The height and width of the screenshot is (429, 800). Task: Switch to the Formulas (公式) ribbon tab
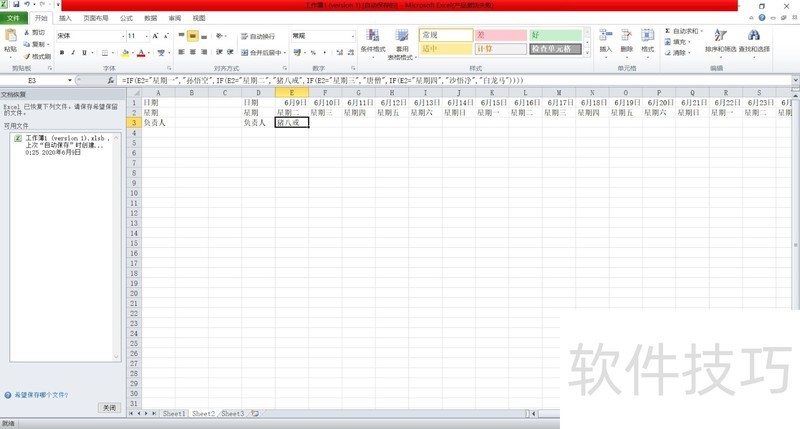[x=126, y=18]
